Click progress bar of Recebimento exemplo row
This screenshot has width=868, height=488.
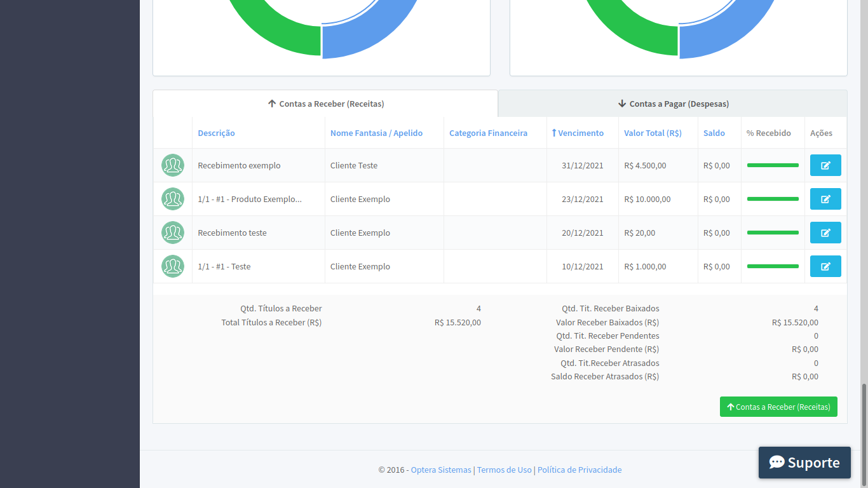(x=773, y=165)
